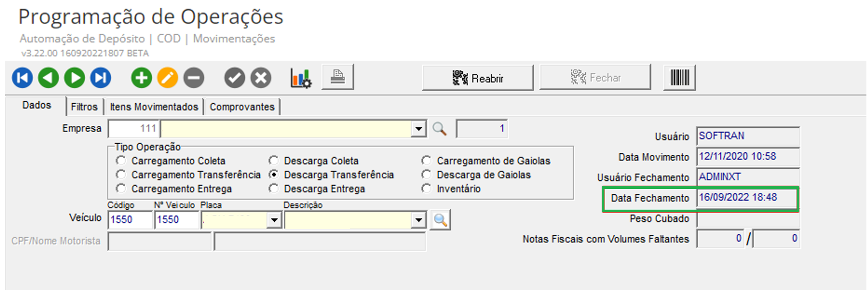Open the bar chart report icon

(x=301, y=79)
